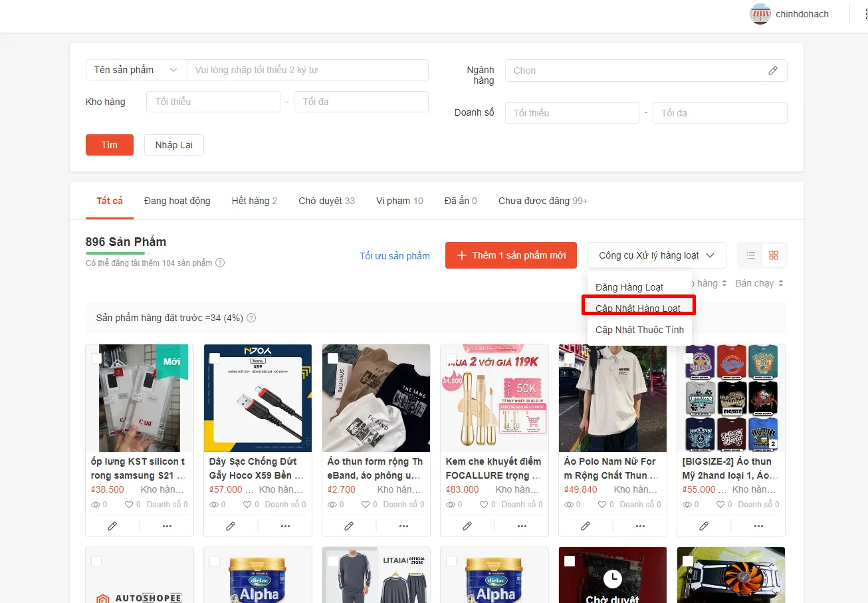Check the Áo thun form rộng product

[x=333, y=358]
